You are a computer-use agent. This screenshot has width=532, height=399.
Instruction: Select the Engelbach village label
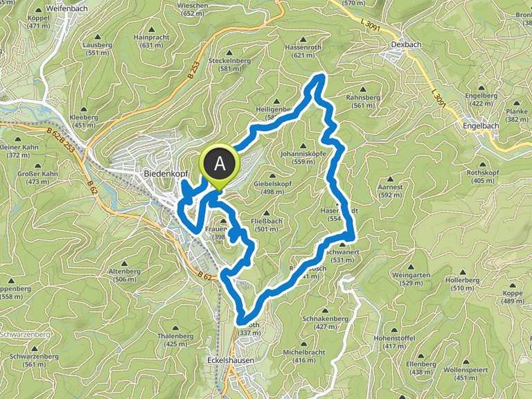pyautogui.click(x=481, y=126)
